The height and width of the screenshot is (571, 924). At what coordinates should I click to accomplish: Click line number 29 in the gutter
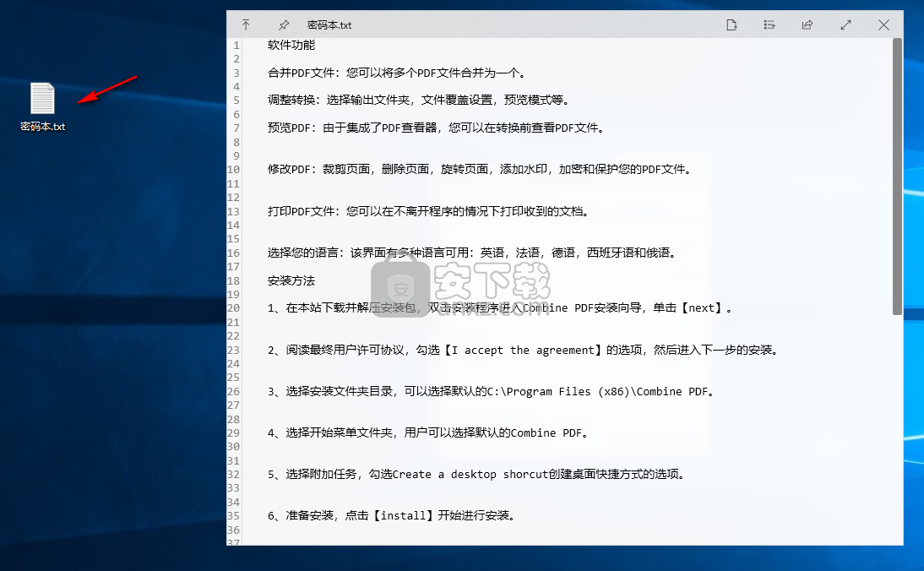click(234, 433)
